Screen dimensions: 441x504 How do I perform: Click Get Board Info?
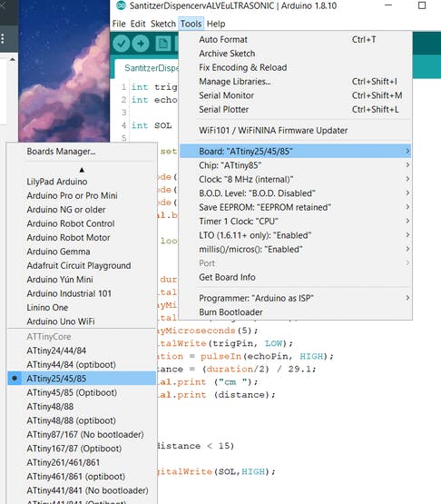(295, 277)
